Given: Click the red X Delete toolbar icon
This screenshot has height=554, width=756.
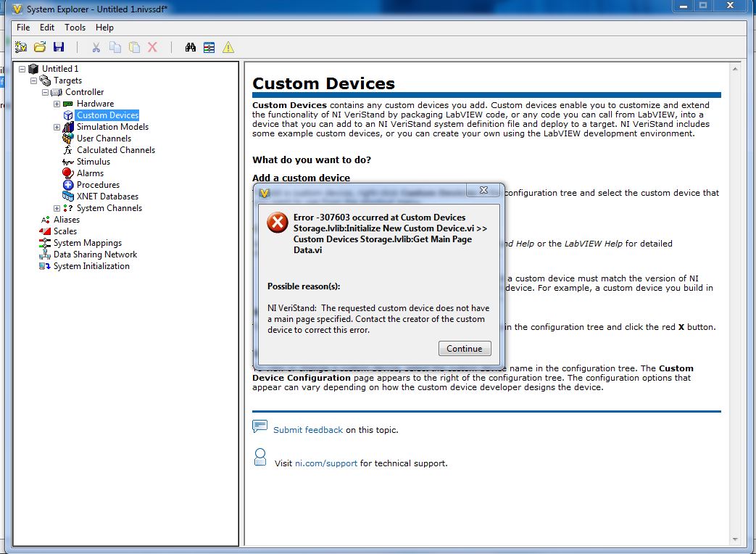Looking at the screenshot, I should 152,46.
